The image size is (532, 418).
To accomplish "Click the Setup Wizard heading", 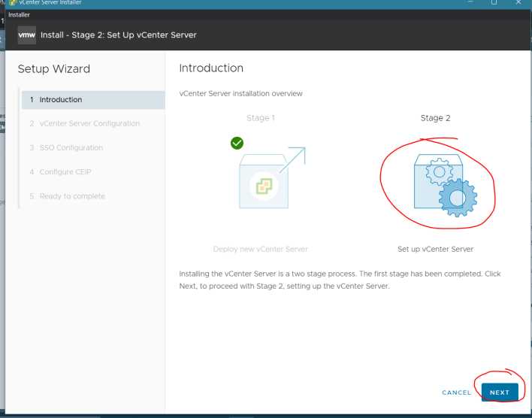I will tap(54, 69).
